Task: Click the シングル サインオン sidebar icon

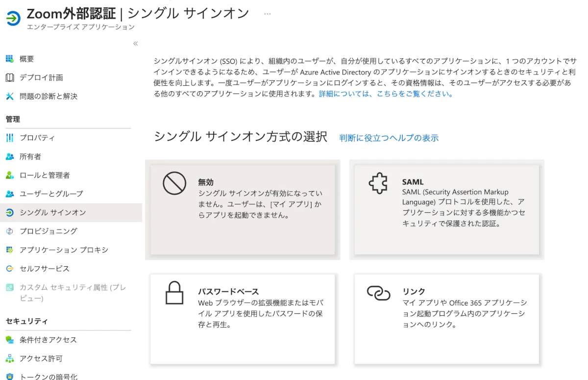Action: click(9, 212)
